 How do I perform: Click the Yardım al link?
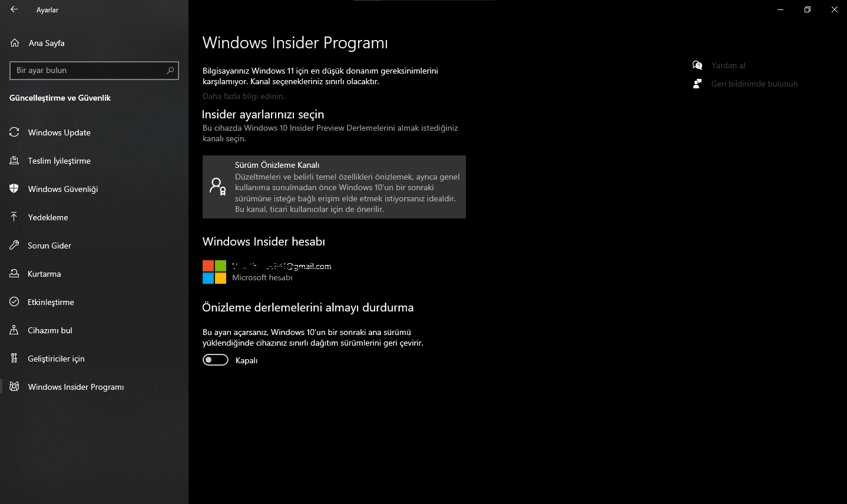coord(728,65)
